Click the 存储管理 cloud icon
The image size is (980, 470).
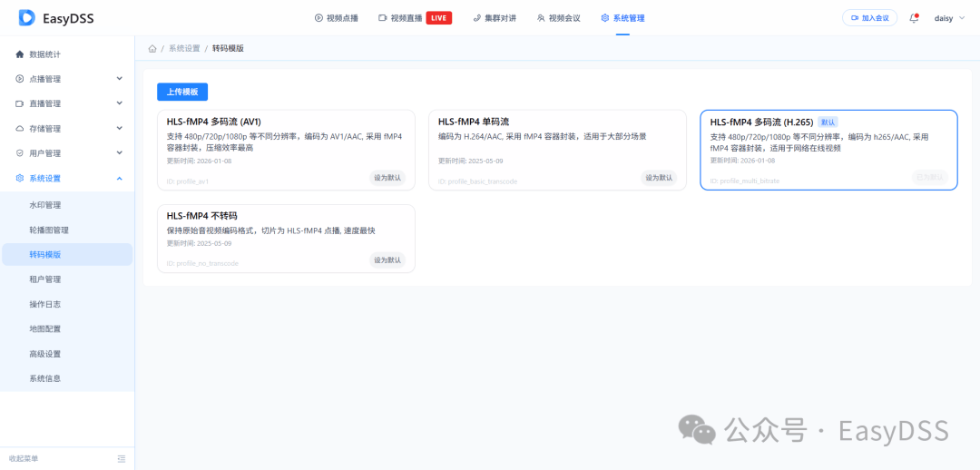19,129
